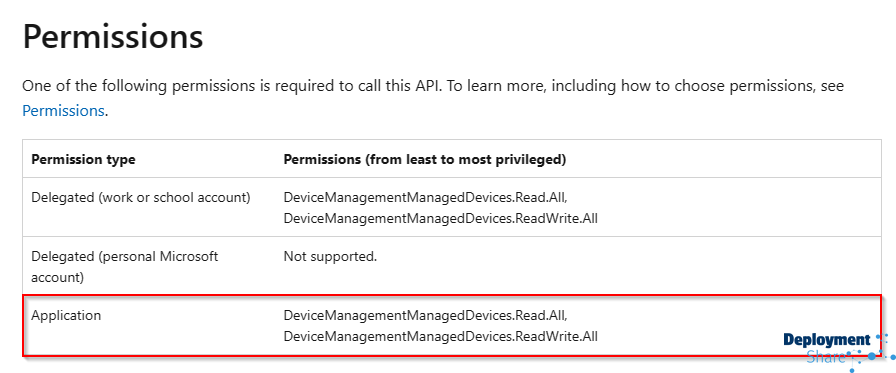Click 'Delegated (work or school account)' cell

pos(141,198)
